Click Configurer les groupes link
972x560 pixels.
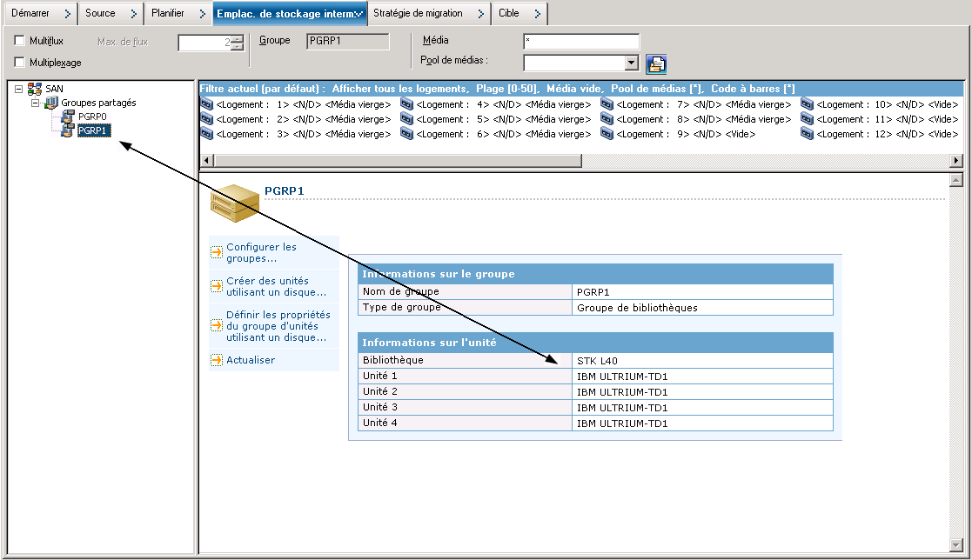click(261, 252)
